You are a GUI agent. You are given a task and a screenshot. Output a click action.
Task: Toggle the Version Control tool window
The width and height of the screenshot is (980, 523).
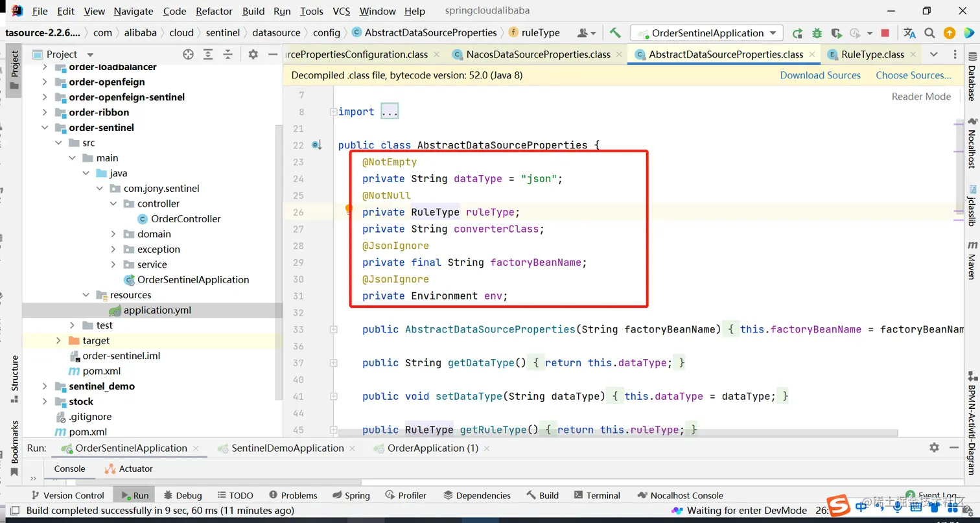[x=67, y=495]
